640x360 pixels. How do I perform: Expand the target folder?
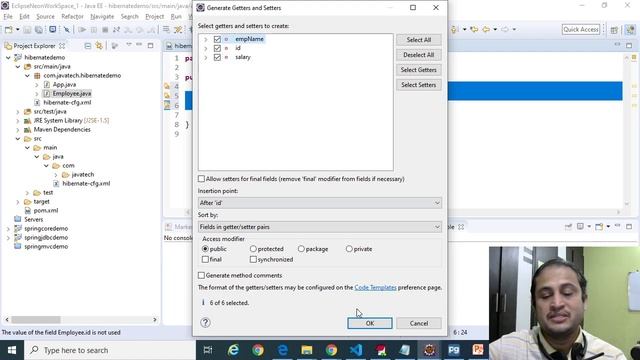pyautogui.click(x=18, y=202)
